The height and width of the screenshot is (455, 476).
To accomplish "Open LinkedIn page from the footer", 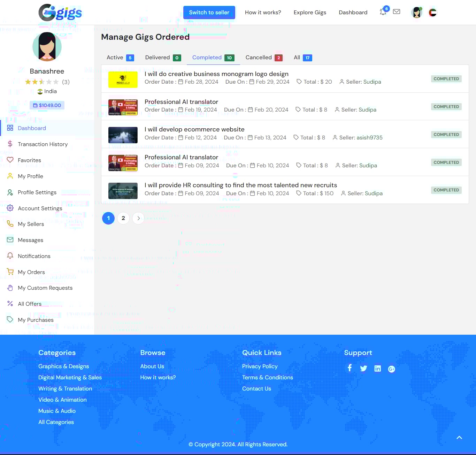I will pos(377,369).
